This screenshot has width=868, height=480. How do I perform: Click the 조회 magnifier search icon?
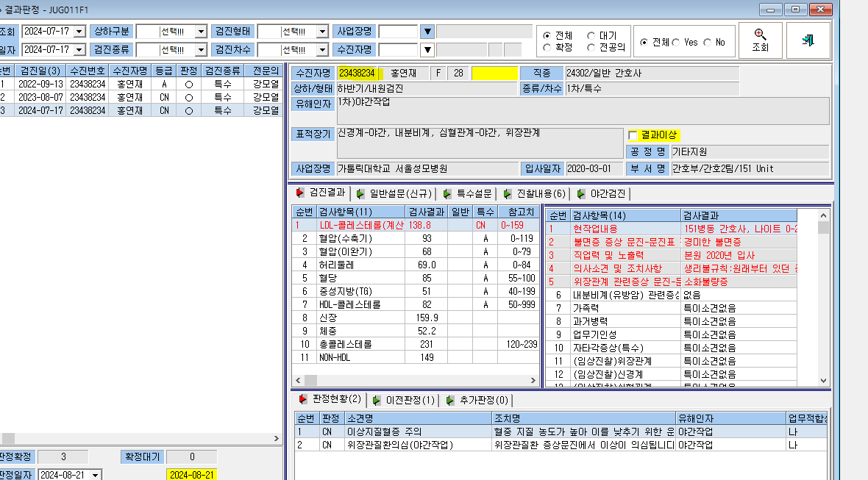tap(760, 35)
